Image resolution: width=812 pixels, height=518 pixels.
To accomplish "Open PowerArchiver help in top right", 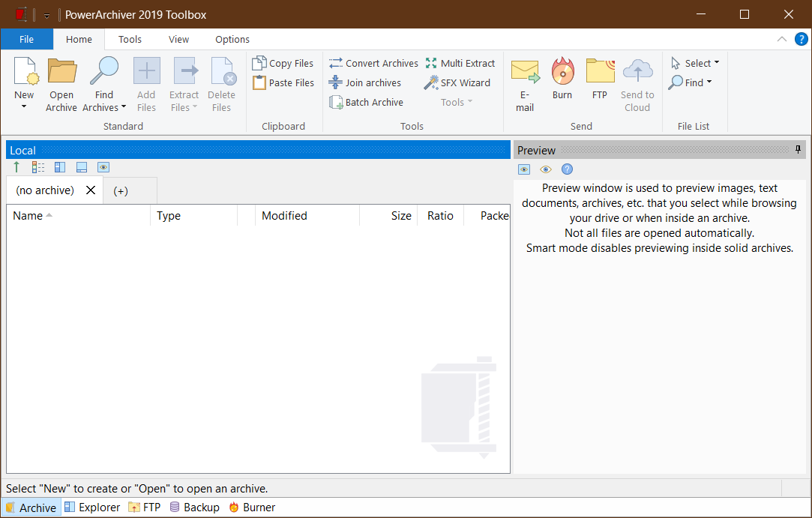I will (801, 40).
